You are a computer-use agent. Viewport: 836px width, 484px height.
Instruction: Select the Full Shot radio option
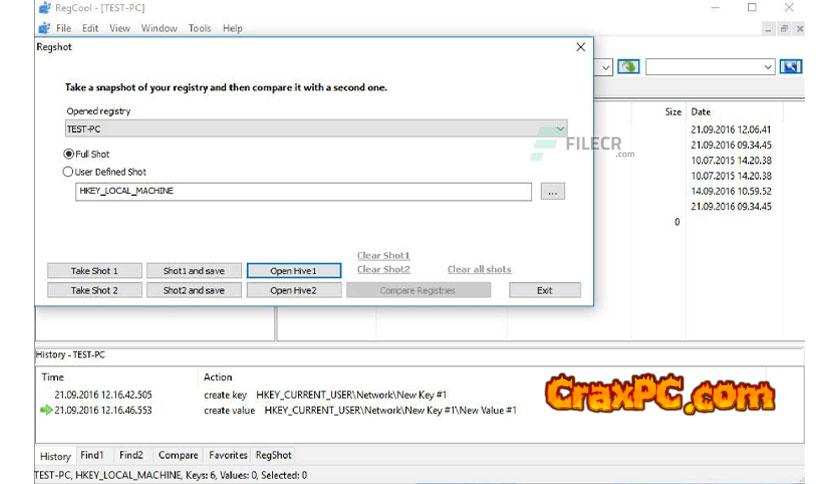69,154
